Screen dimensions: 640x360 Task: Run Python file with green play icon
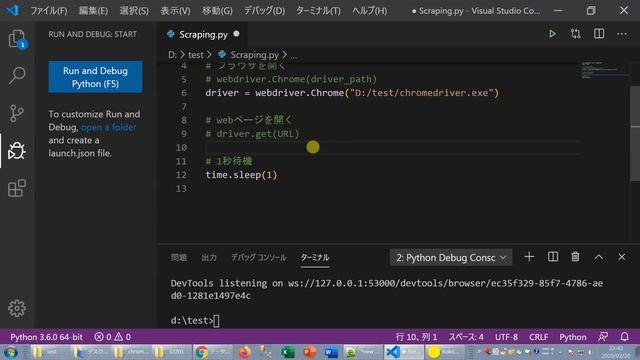coord(552,34)
